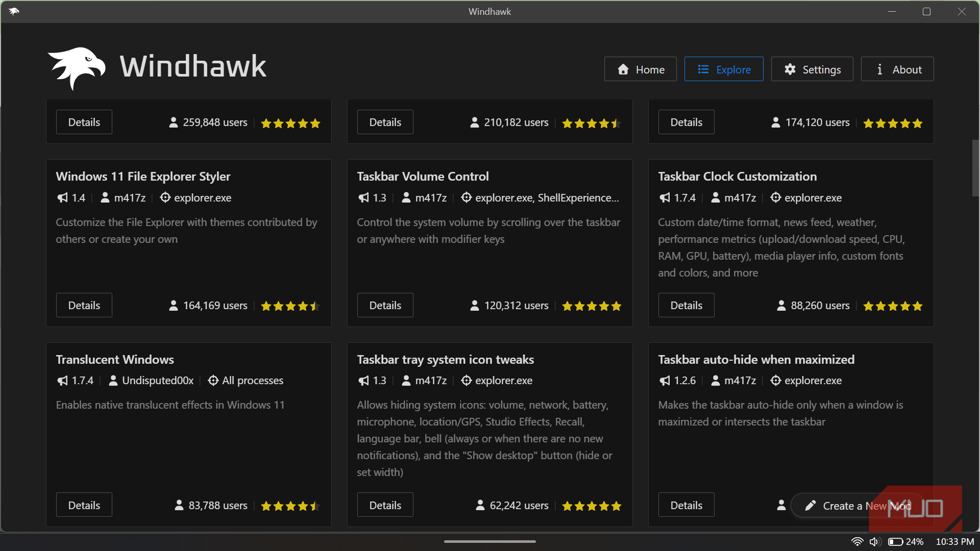Click the Translucent Windows title
Image resolution: width=980 pixels, height=551 pixels.
(115, 360)
